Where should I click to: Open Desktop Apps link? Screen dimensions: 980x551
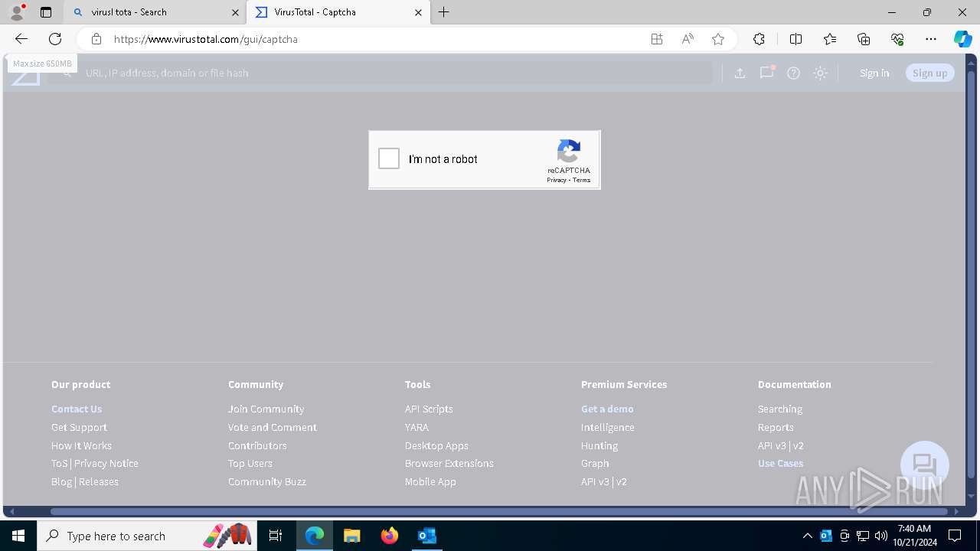coord(436,445)
